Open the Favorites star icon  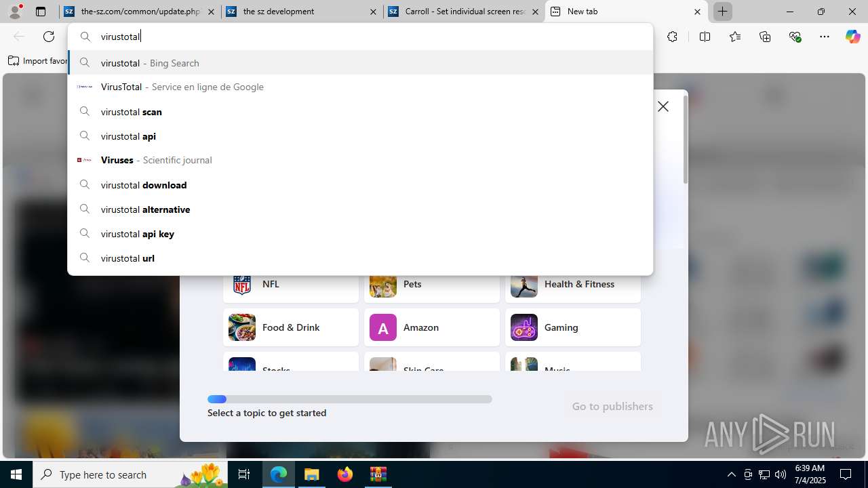point(735,37)
